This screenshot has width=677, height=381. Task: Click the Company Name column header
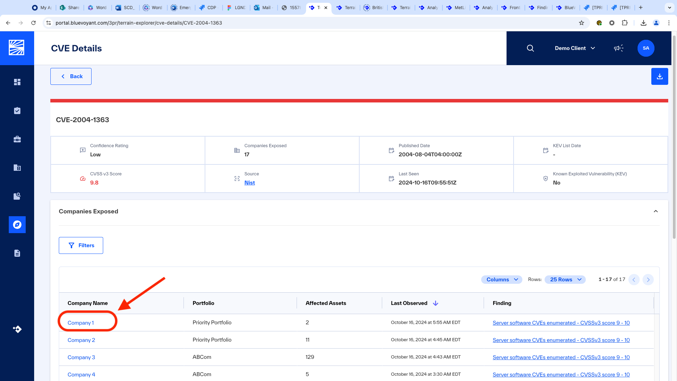88,303
